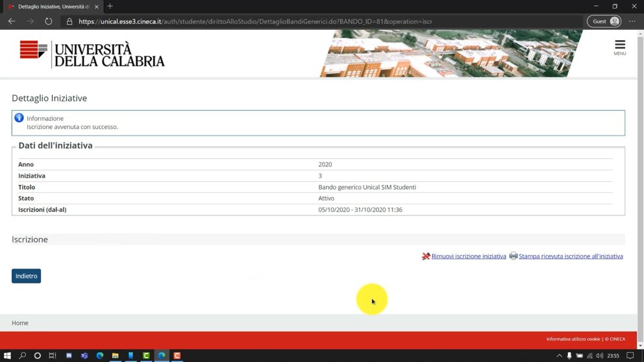Image resolution: width=644 pixels, height=362 pixels.
Task: Click the Indietro button
Action: click(26, 276)
